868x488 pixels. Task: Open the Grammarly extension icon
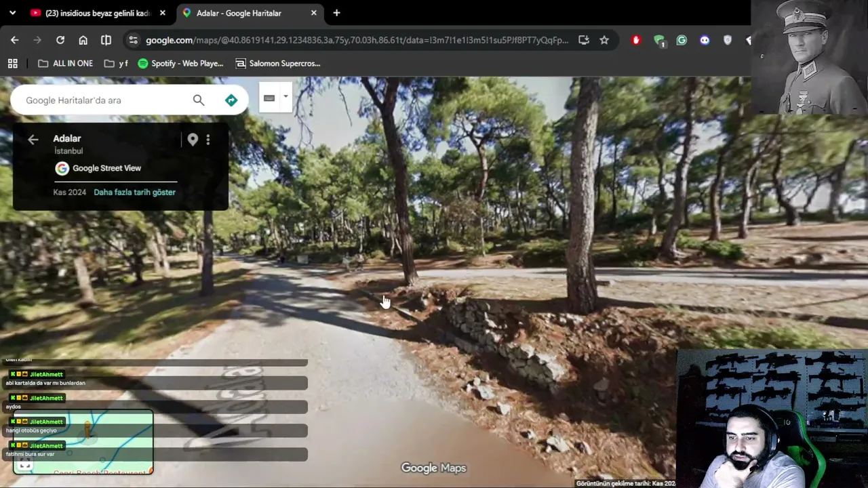pos(682,40)
